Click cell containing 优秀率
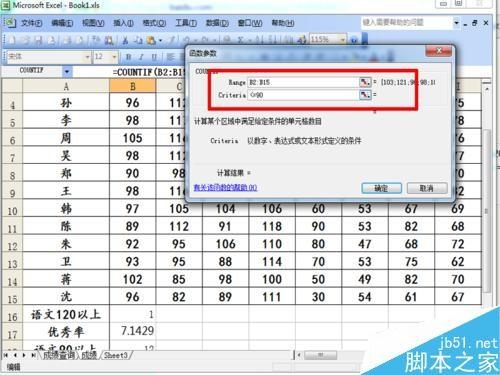The image size is (500, 375). [66, 332]
